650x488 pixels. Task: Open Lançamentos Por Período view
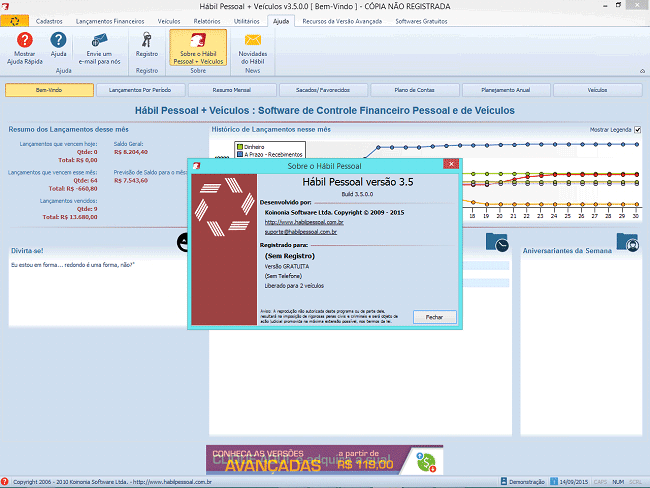coord(140,90)
